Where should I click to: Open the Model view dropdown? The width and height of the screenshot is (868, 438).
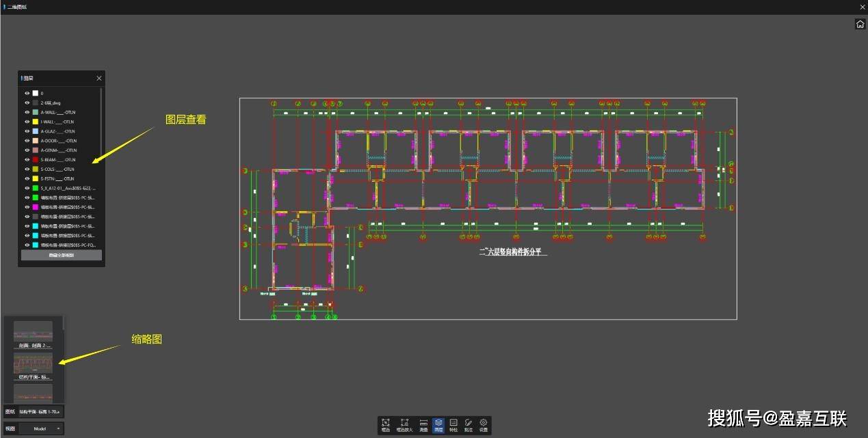tap(41, 428)
